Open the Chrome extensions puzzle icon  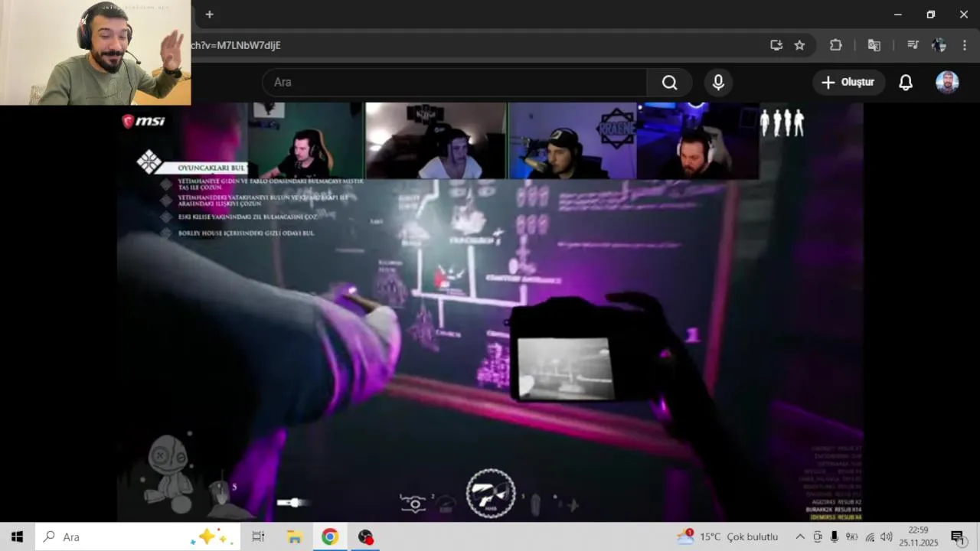pos(835,45)
